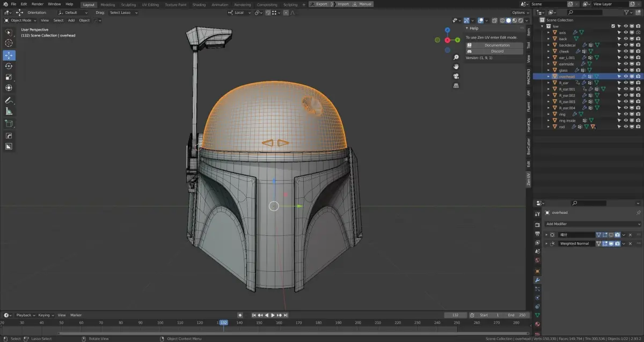
Task: Click the Documentation button
Action: (x=497, y=45)
